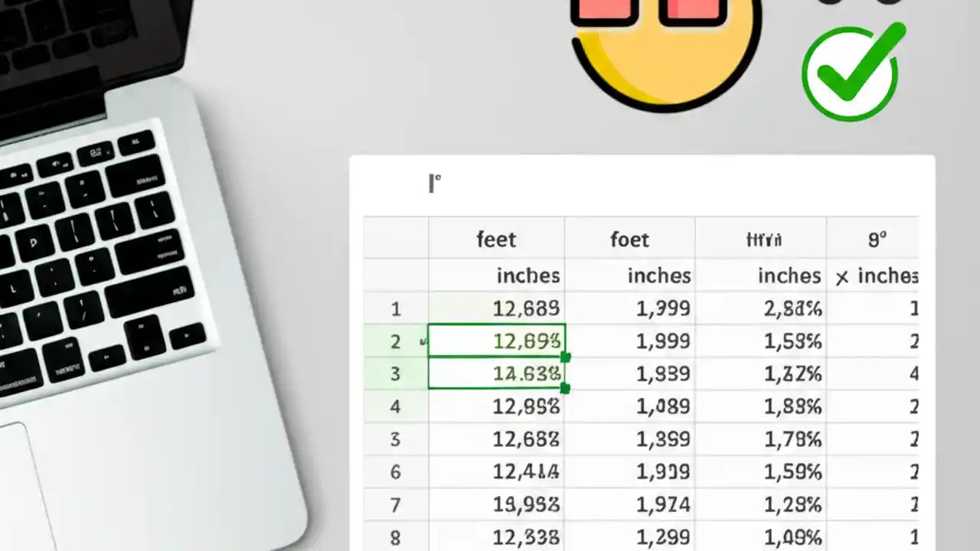The image size is (980, 551).
Task: Toggle selection of the feet column header
Action: pos(496,239)
